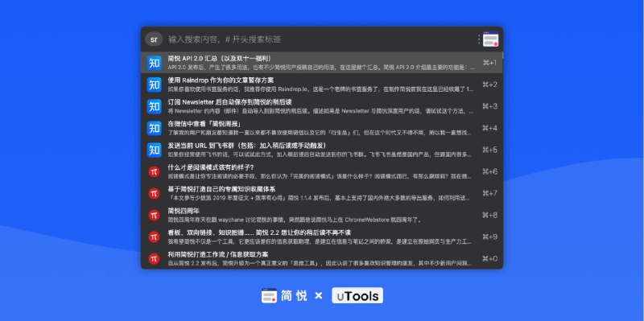Click the description starting '将 Newsletter 的内容'
Screen dimensions: 644x321
(321, 111)
